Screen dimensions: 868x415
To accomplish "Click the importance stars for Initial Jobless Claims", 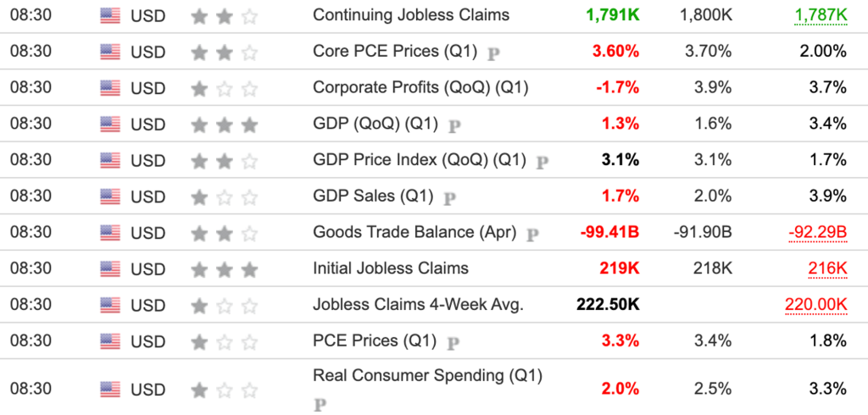I will pos(225,269).
